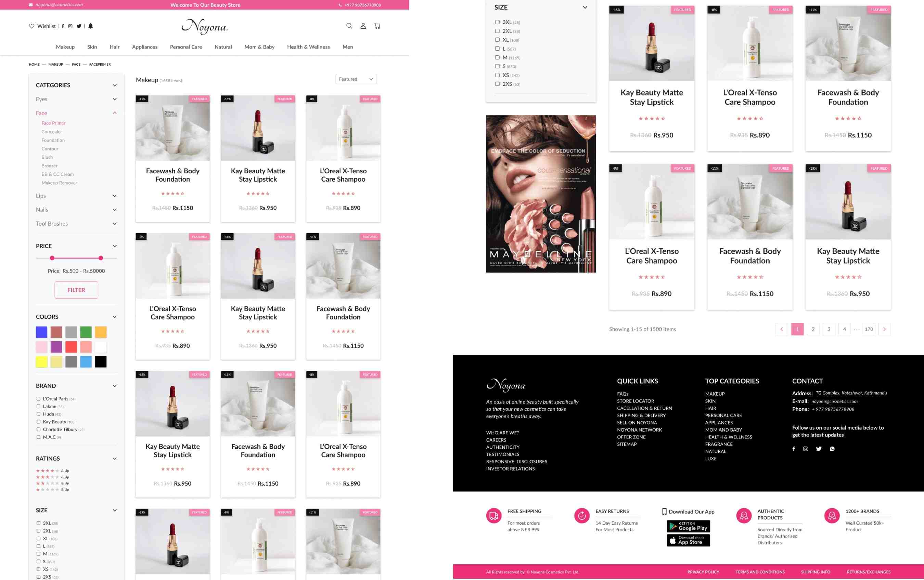Check the Charlotte Tilbury brand checkbox
924x580 pixels.
coord(38,429)
